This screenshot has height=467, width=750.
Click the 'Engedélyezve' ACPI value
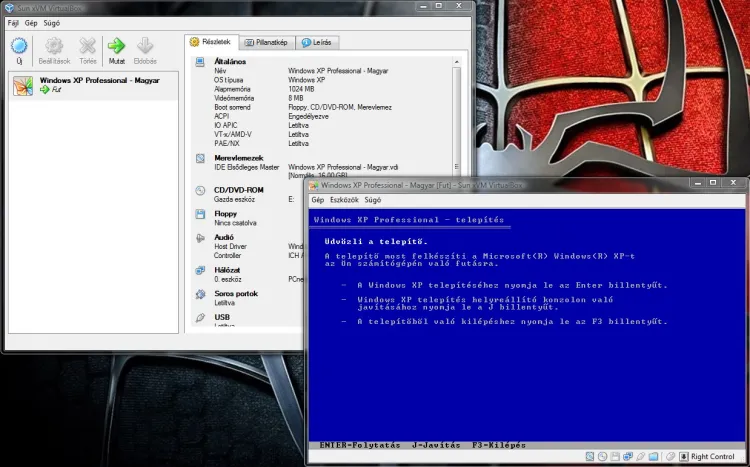pyautogui.click(x=308, y=116)
